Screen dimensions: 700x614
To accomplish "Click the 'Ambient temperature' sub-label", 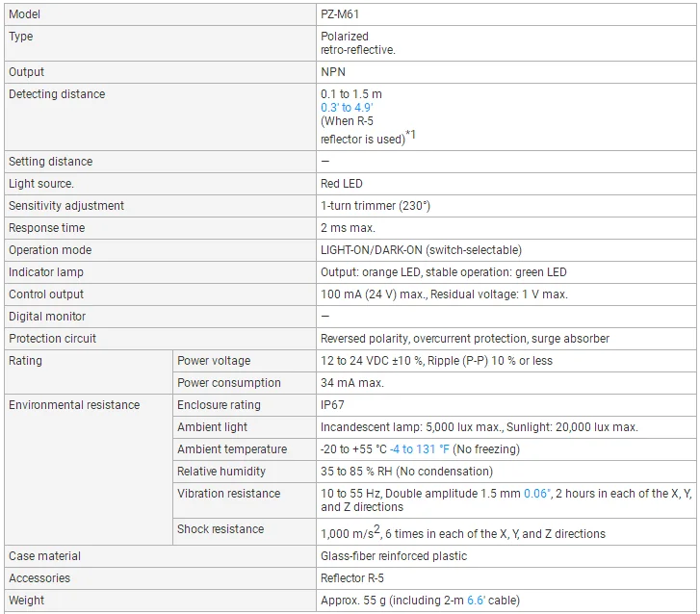I will coord(232,449).
